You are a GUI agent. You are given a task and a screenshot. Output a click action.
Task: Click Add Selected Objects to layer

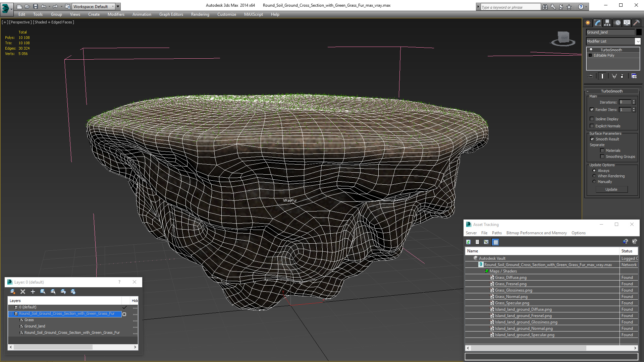point(33,292)
